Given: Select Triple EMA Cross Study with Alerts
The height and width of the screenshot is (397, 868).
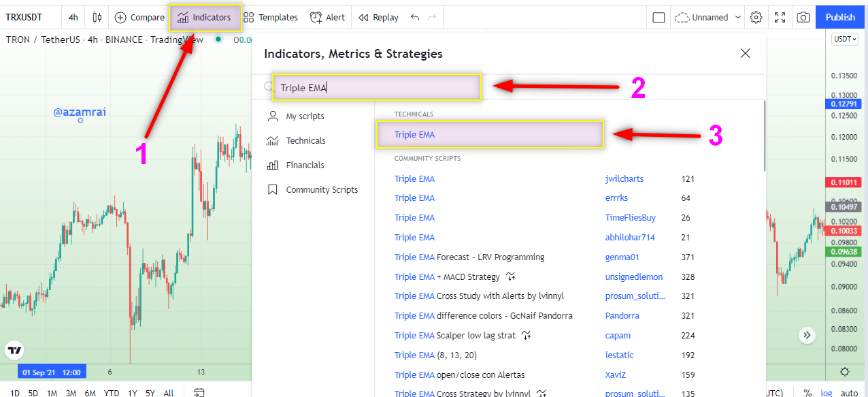Looking at the screenshot, I should (479, 296).
